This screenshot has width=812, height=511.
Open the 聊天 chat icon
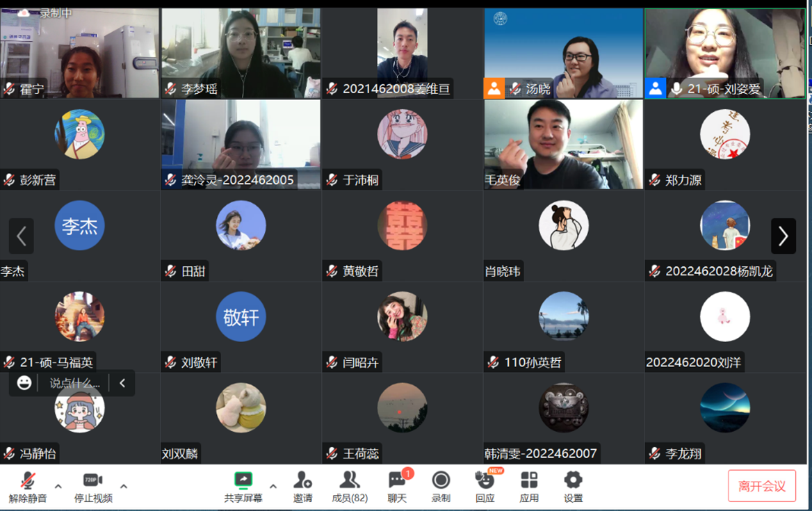[398, 486]
